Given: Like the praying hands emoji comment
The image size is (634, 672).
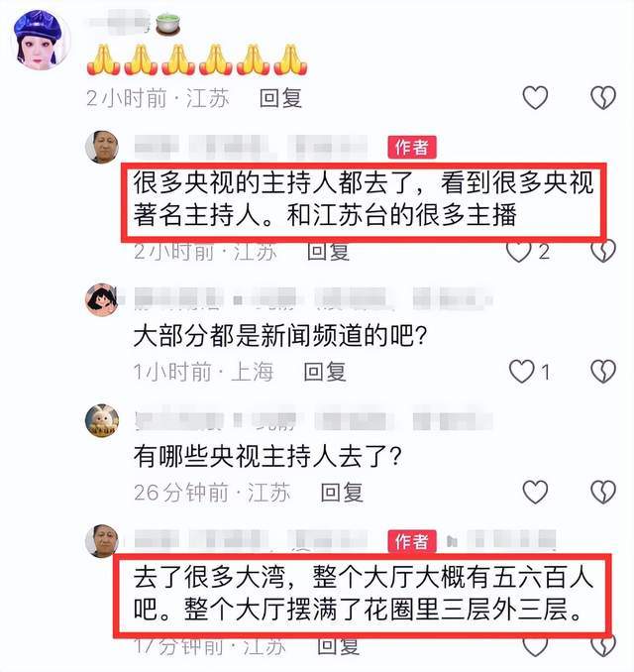Looking at the screenshot, I should pyautogui.click(x=535, y=98).
